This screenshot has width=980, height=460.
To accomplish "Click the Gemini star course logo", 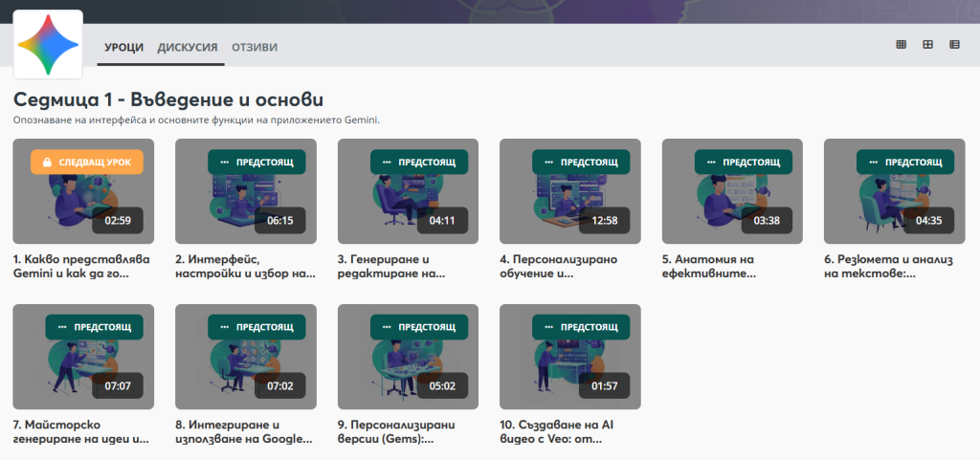I will coord(48,44).
